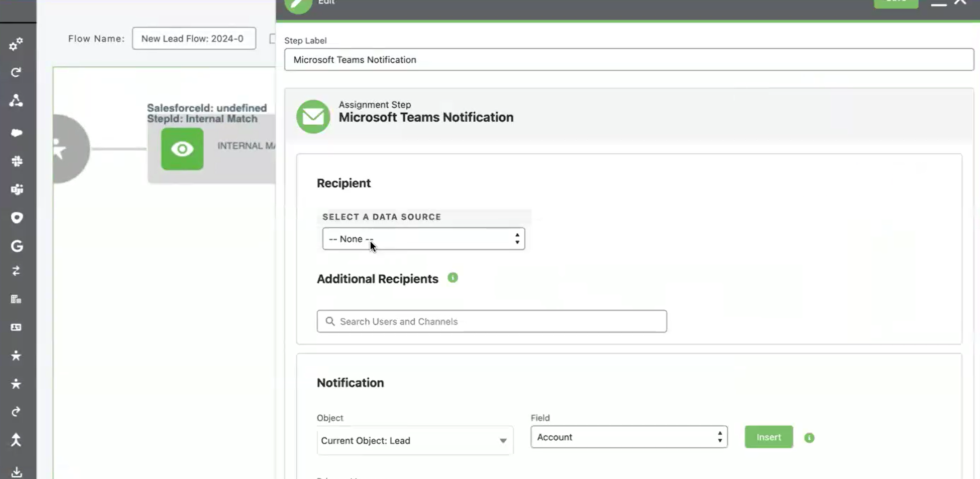Open the settings gears icon in sidebar

click(x=16, y=44)
